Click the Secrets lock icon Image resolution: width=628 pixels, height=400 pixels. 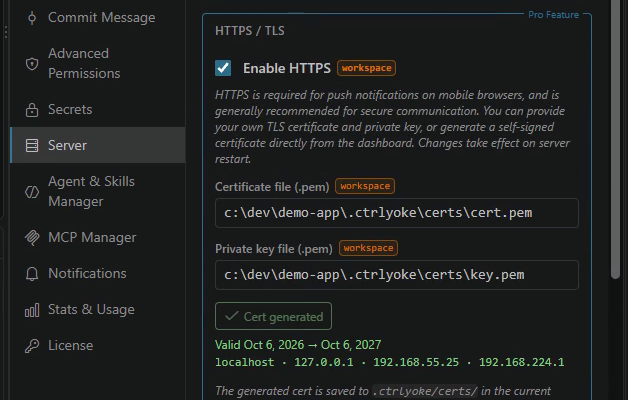click(x=32, y=109)
